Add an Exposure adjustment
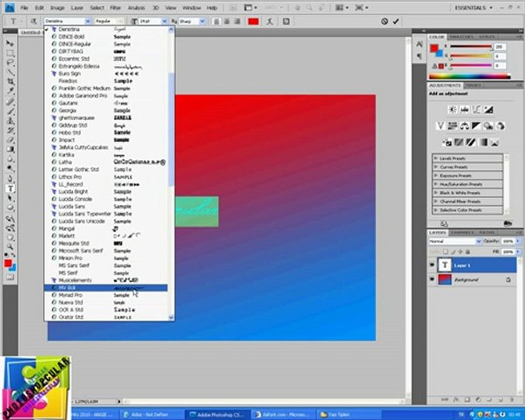525x420 pixels. pos(488,110)
